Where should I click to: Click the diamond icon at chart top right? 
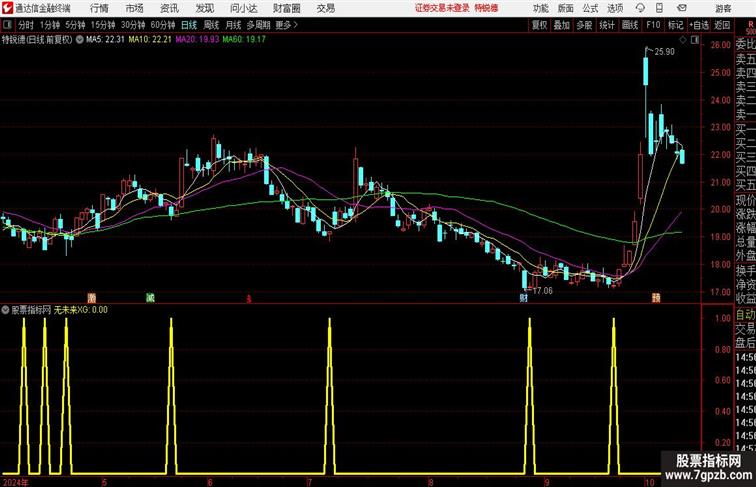pyautogui.click(x=683, y=40)
